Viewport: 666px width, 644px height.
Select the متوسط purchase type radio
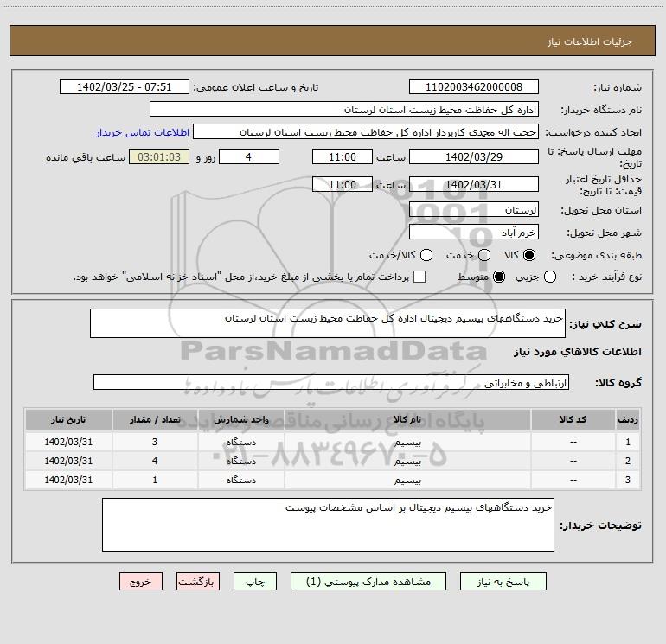pos(499,277)
